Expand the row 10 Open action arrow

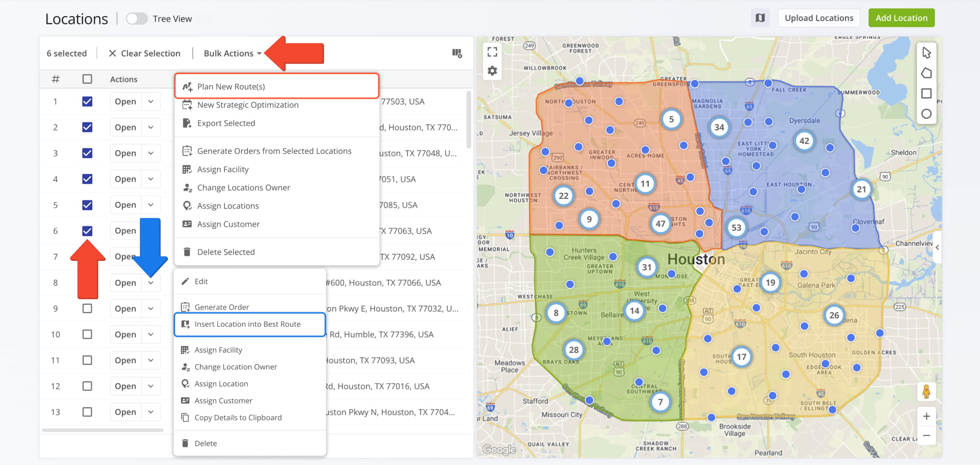pyautogui.click(x=151, y=334)
